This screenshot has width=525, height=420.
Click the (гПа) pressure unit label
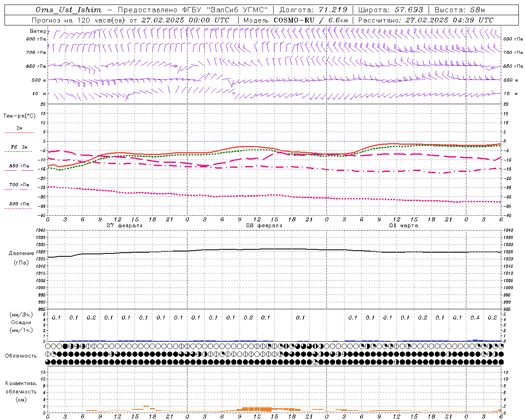tap(21, 262)
